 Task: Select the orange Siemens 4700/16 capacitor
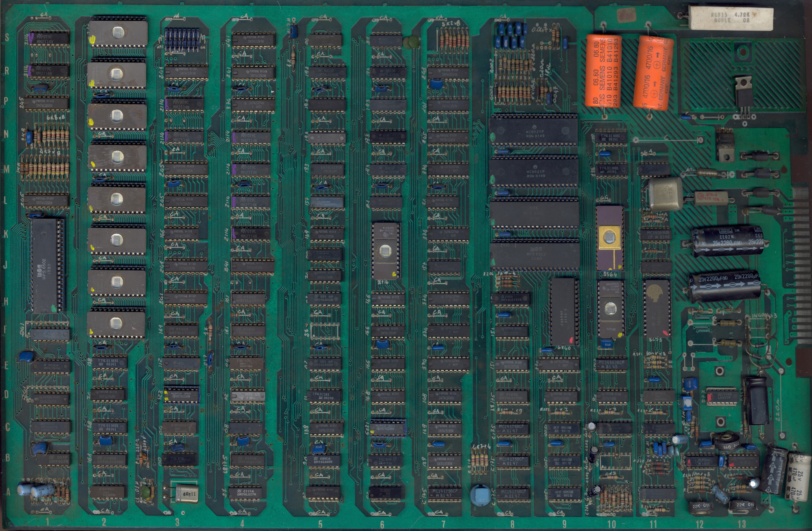pyautogui.click(x=653, y=73)
